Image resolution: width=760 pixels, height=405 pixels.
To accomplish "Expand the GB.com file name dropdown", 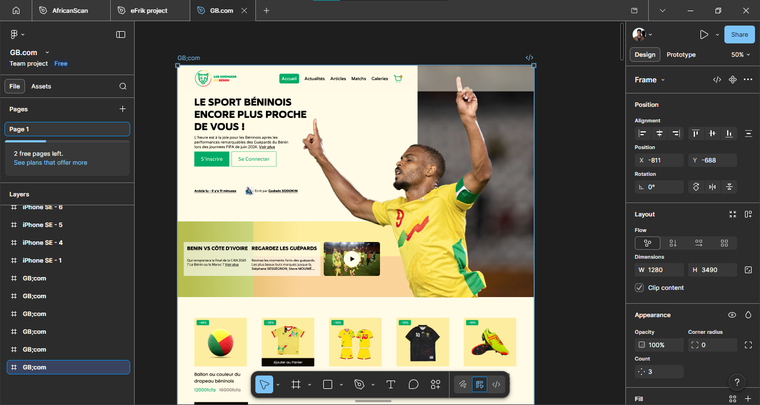I will (x=48, y=52).
